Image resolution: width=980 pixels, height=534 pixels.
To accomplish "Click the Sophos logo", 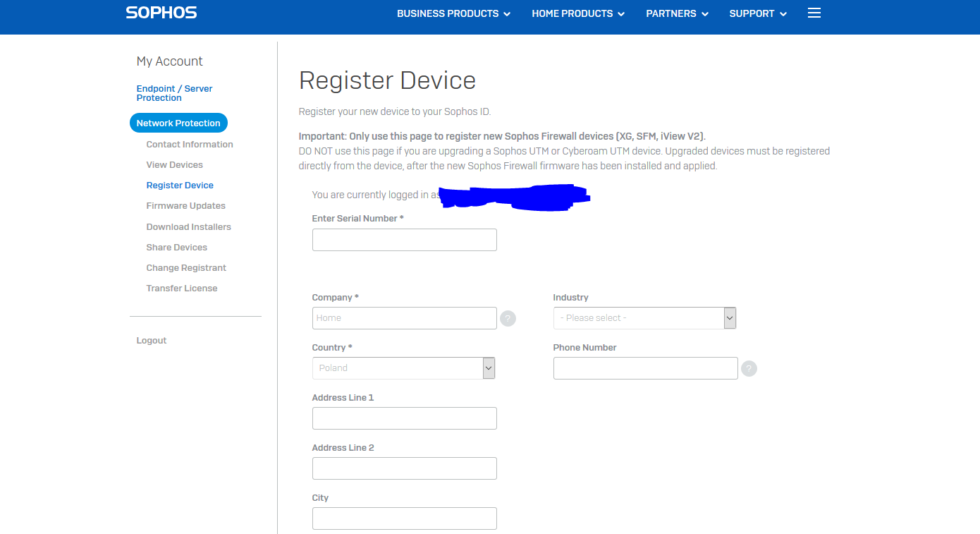I will pyautogui.click(x=161, y=13).
